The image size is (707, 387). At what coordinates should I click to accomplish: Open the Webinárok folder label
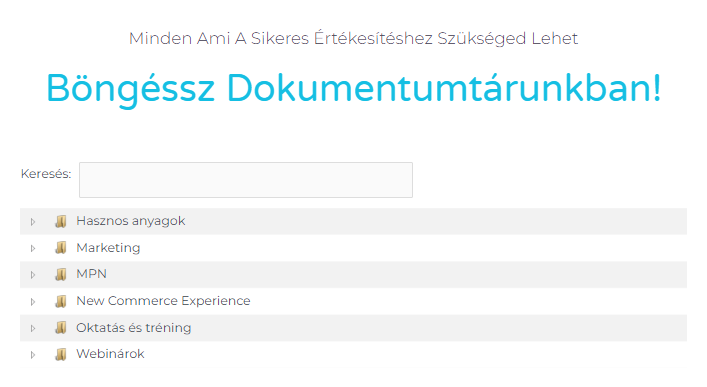[x=110, y=354]
